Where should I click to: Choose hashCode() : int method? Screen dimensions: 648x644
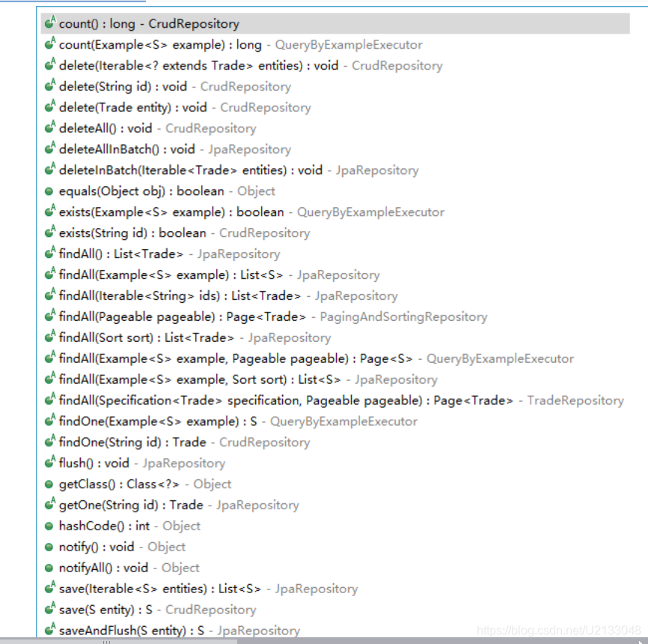pos(335,526)
